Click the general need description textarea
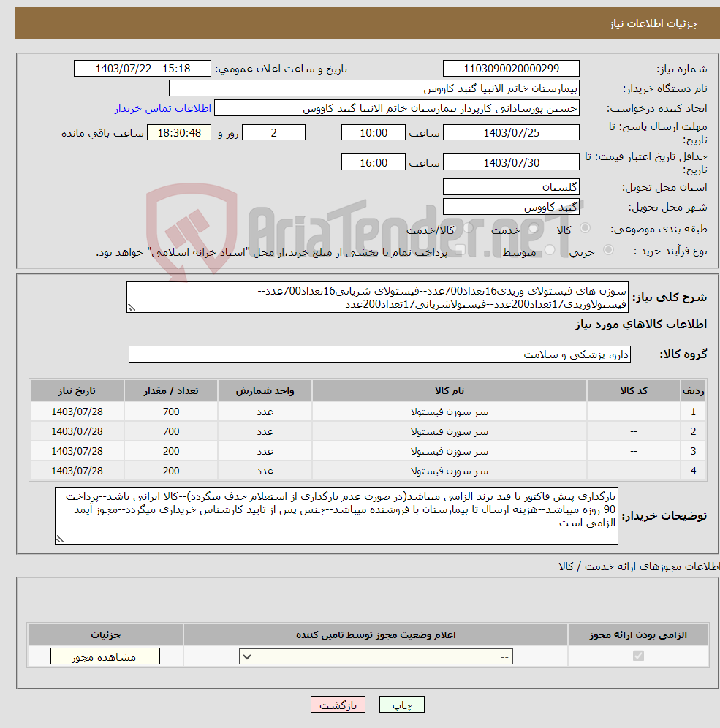 tap(377, 297)
